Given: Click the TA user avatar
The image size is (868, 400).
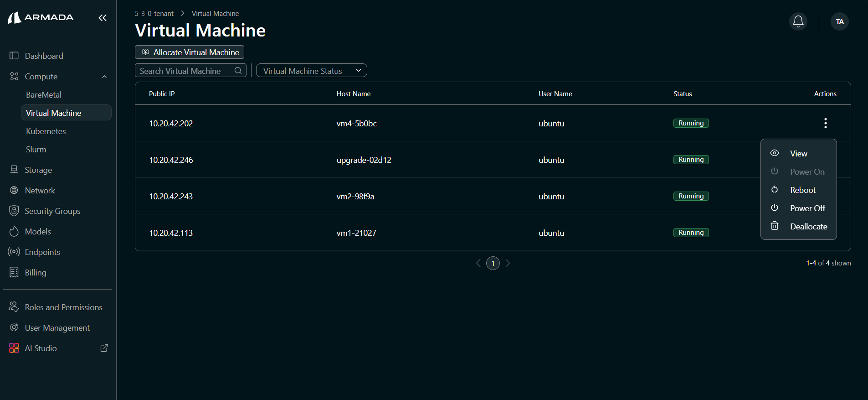Looking at the screenshot, I should point(839,21).
